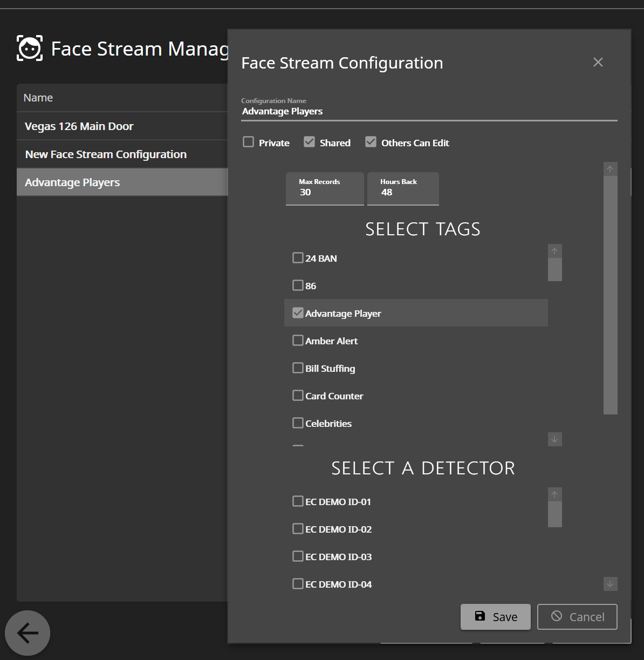
Task: Click the down arrow in the detector list
Action: click(x=610, y=584)
